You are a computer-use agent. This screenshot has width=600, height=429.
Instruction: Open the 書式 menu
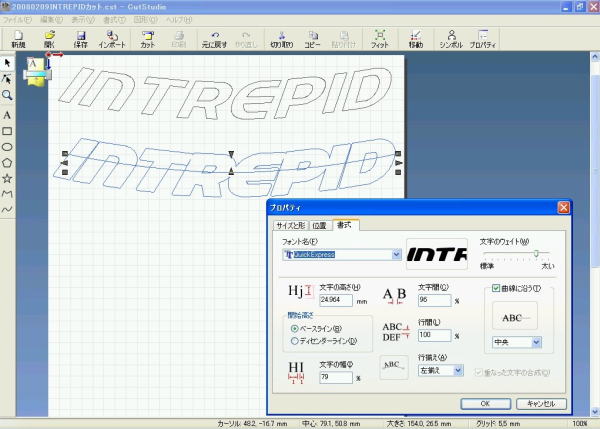coord(114,20)
